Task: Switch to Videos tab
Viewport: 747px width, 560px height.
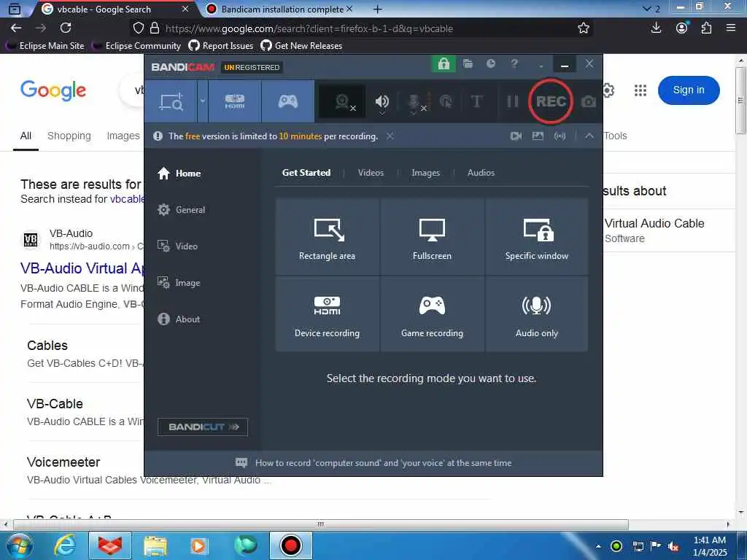Action: click(x=371, y=173)
